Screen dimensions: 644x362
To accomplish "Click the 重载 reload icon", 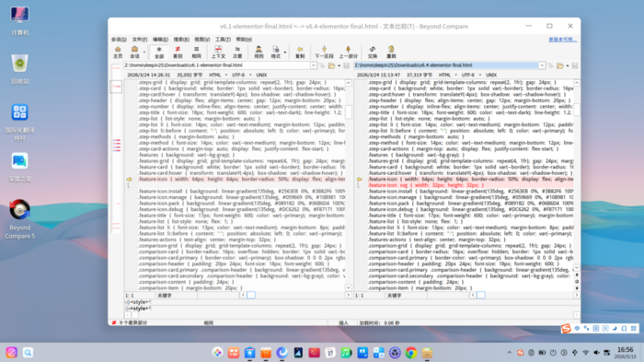I will (391, 52).
